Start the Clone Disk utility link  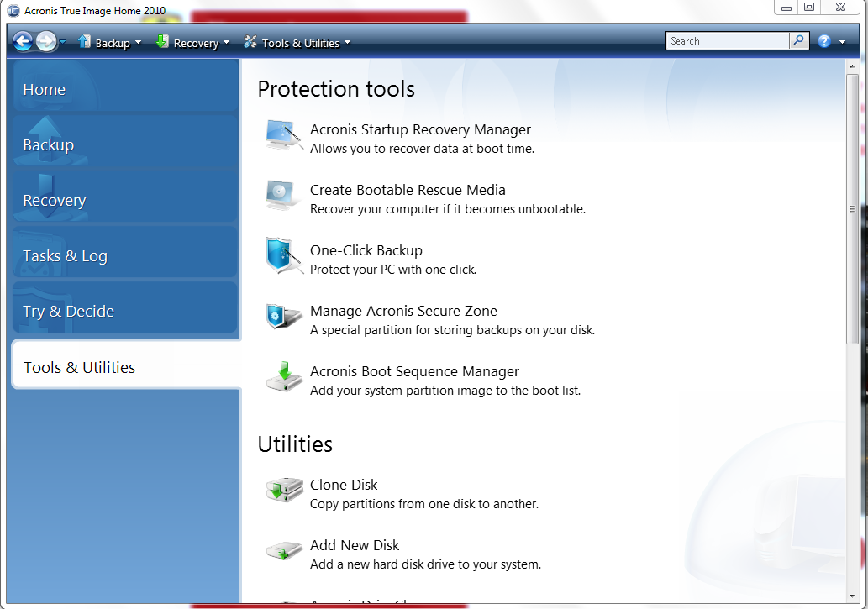[344, 485]
